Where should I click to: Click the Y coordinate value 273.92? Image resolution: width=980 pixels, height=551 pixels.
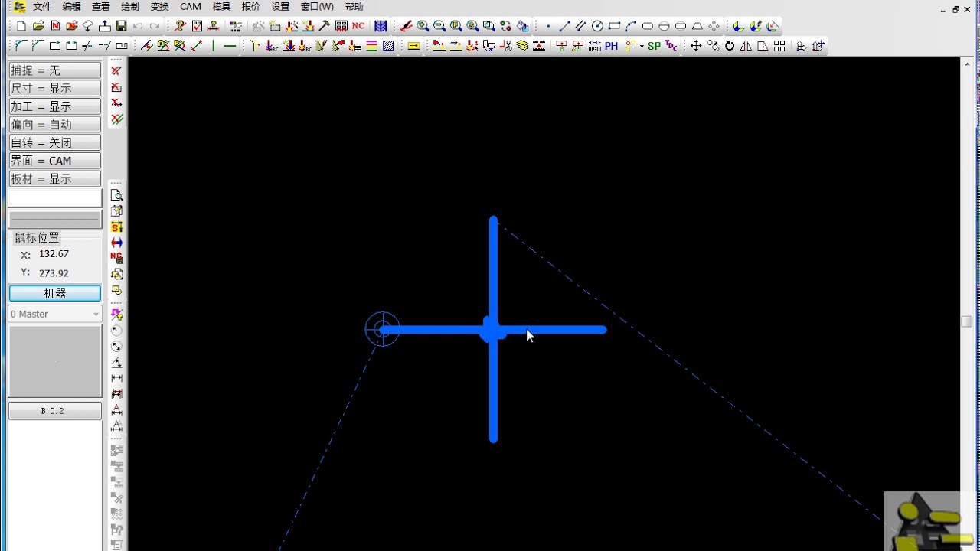point(54,273)
